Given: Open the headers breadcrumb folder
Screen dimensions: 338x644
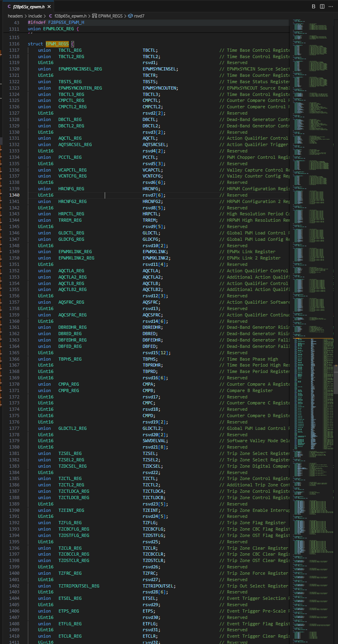Looking at the screenshot, I should 16,16.
